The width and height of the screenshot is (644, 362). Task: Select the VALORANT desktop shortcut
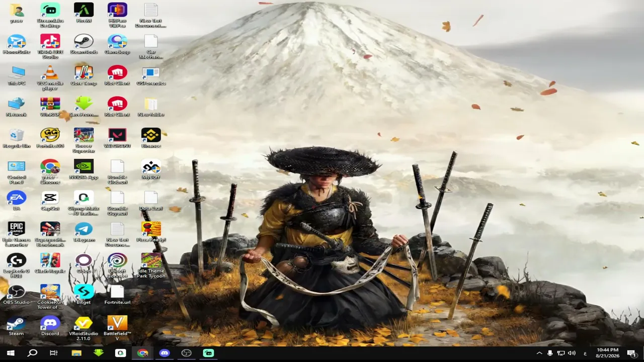(117, 138)
